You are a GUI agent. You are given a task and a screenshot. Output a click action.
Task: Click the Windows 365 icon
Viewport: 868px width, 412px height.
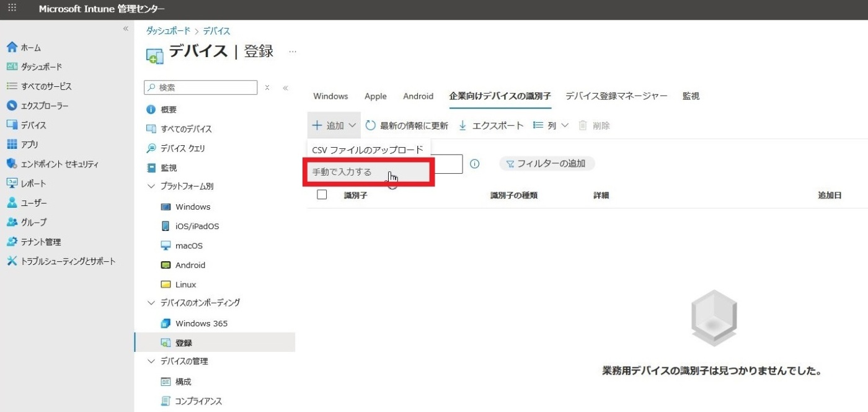(166, 323)
